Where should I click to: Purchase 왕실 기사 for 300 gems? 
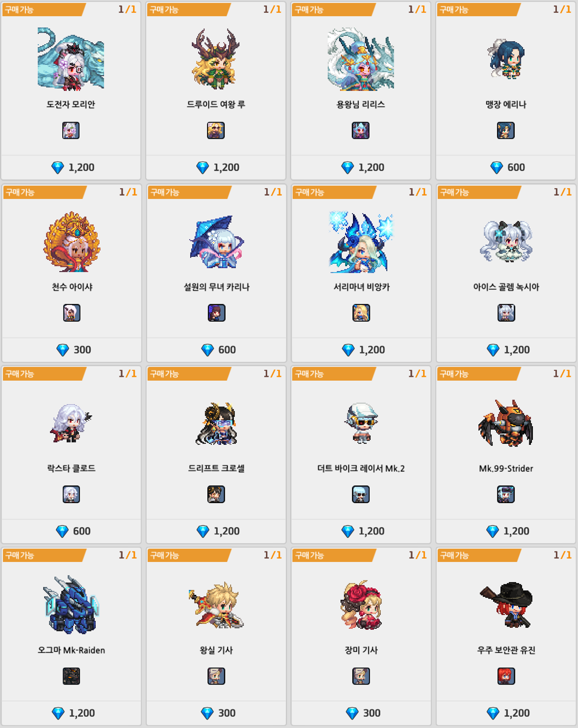coord(218,713)
